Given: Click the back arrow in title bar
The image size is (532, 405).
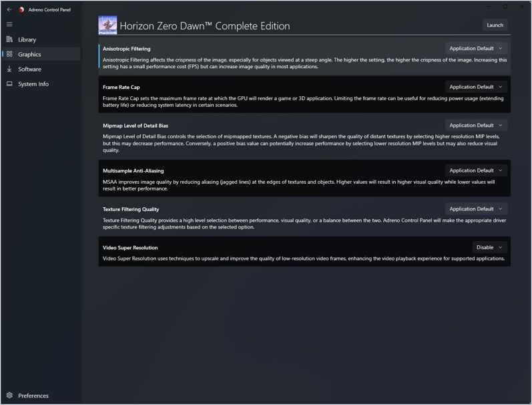Looking at the screenshot, I should (x=9, y=9).
